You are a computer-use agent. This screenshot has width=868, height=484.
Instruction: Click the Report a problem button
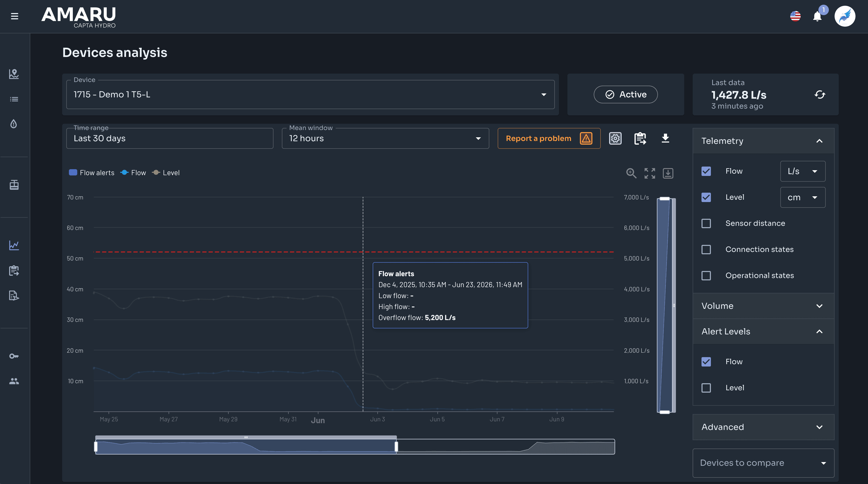549,139
